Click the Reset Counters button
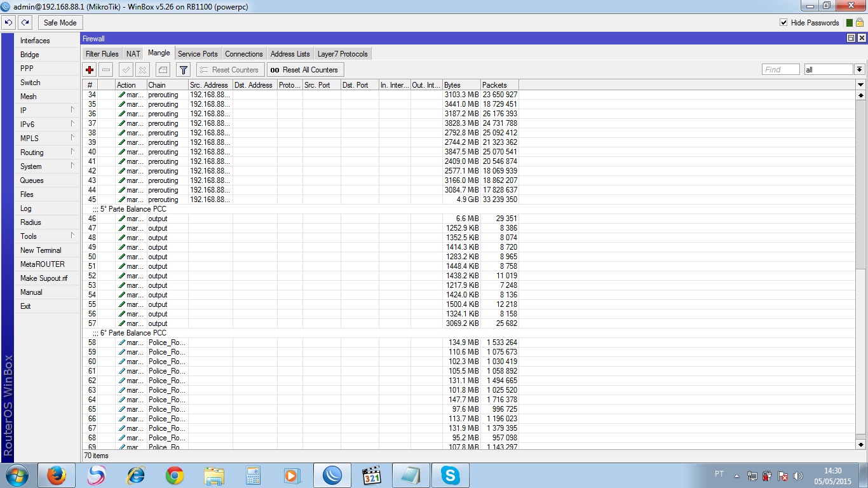Screen dimensions: 868x488 pyautogui.click(x=229, y=70)
